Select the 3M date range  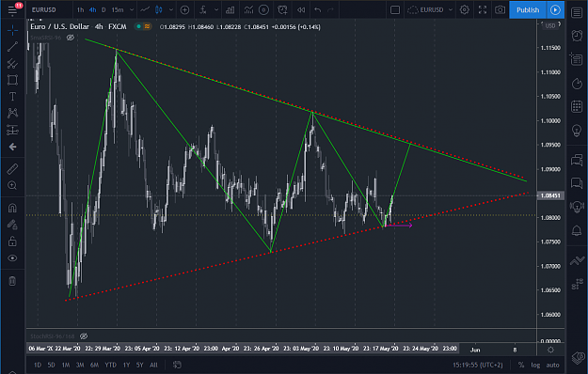coord(80,365)
